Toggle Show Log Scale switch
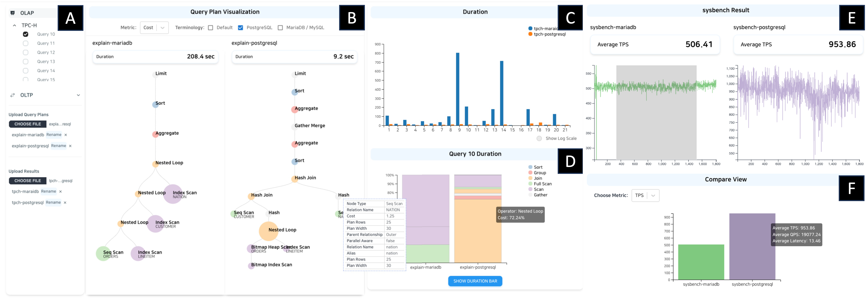868x299 pixels. click(x=539, y=138)
